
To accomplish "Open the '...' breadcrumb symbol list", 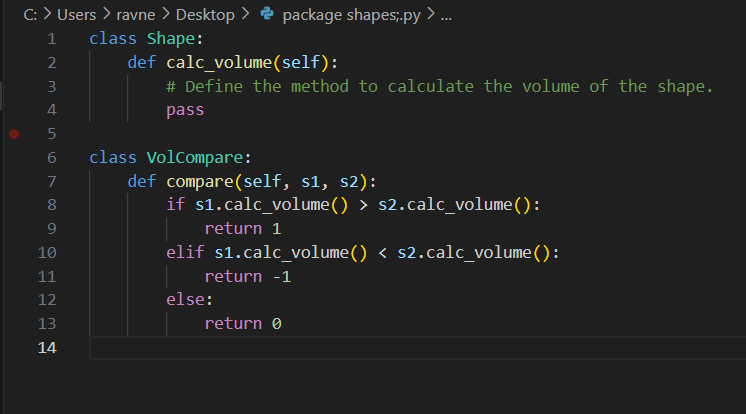I will [x=446, y=17].
